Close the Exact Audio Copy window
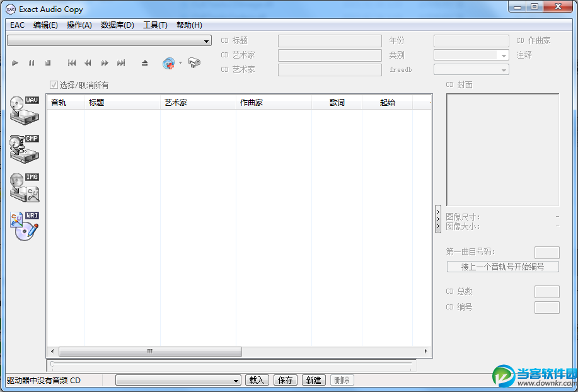The width and height of the screenshot is (578, 392). coord(558,7)
